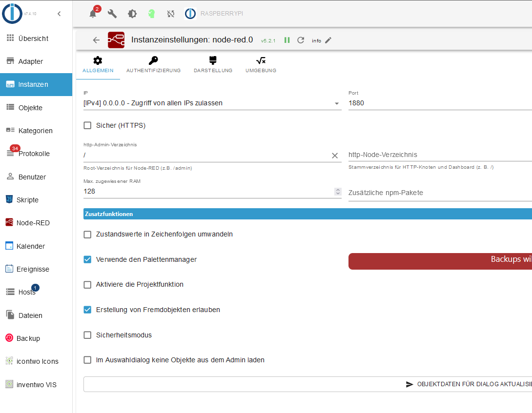Open Kategorien in the sidebar
This screenshot has height=413, width=532.
36,131
